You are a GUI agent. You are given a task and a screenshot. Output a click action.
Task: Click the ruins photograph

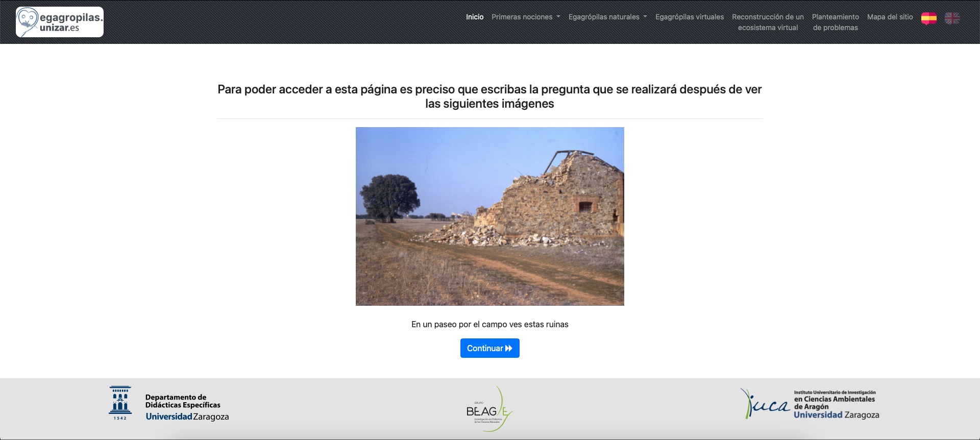pyautogui.click(x=489, y=216)
